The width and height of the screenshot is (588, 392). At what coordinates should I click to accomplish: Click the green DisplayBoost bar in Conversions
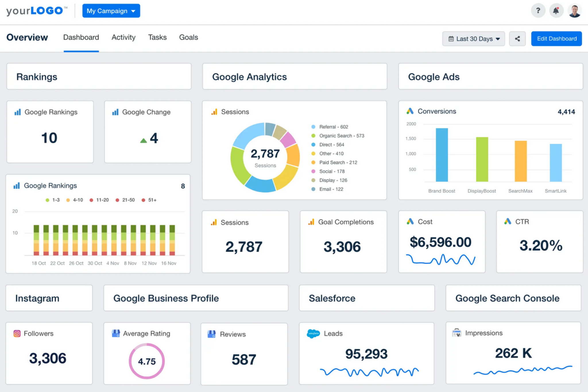pyautogui.click(x=482, y=159)
